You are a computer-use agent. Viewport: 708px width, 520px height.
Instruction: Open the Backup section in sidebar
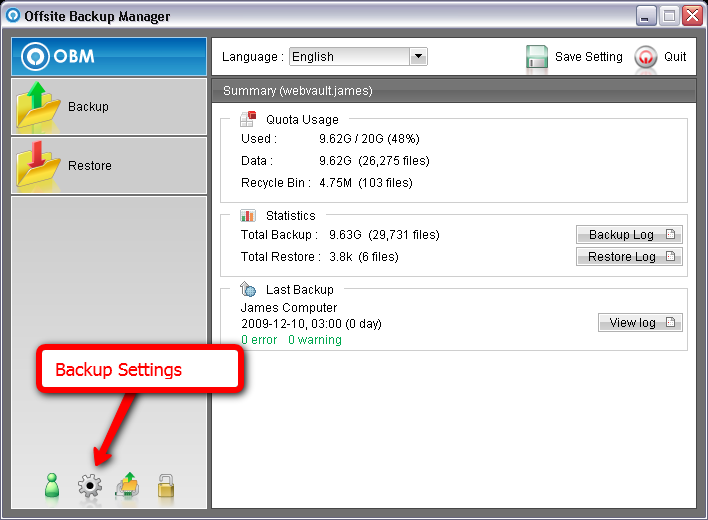point(108,106)
